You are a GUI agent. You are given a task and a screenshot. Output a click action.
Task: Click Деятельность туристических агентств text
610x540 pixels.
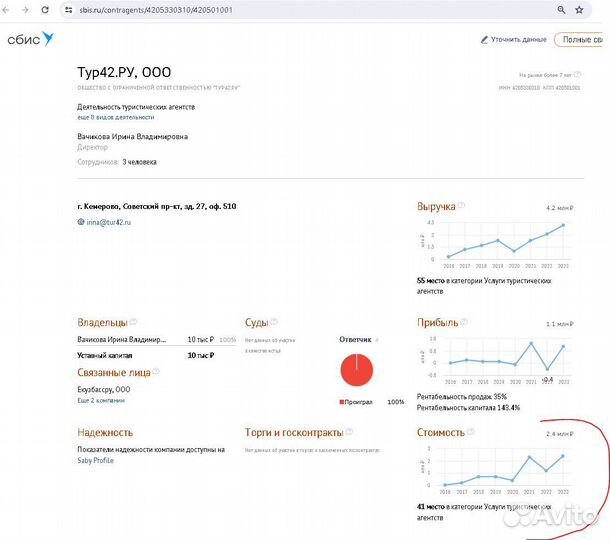pos(136,107)
